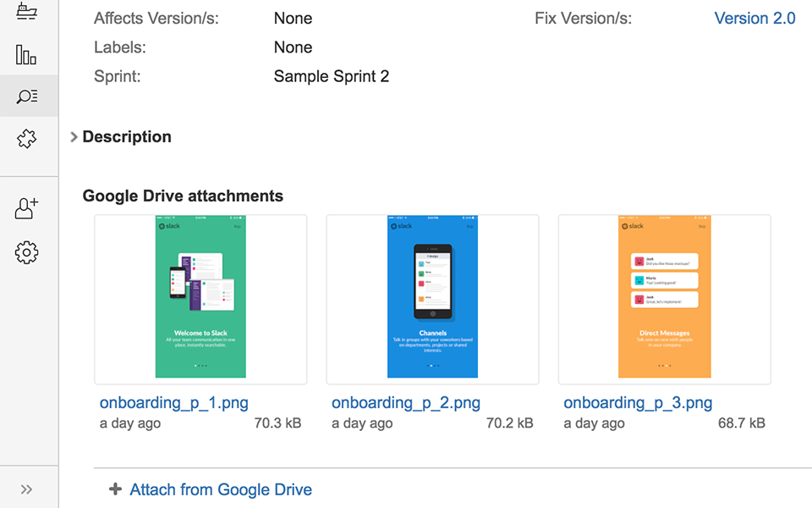Expand the sidebar with double chevron
812x508 pixels.
(x=27, y=489)
